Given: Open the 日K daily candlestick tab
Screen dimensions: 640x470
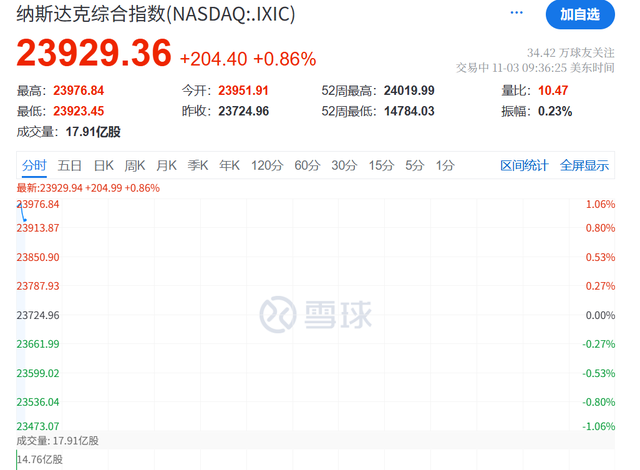Looking at the screenshot, I should (104, 165).
